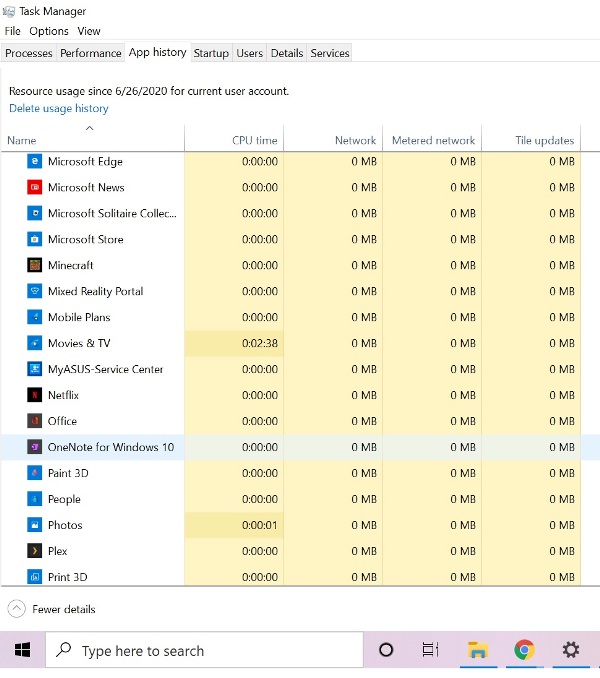Click the Microsoft Solitaire Collection icon
This screenshot has width=600, height=678.
35,213
